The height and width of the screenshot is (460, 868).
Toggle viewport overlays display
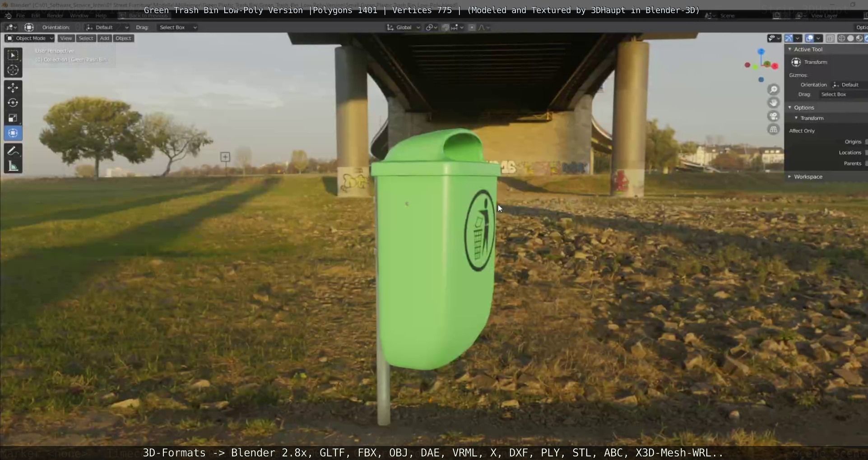(810, 38)
